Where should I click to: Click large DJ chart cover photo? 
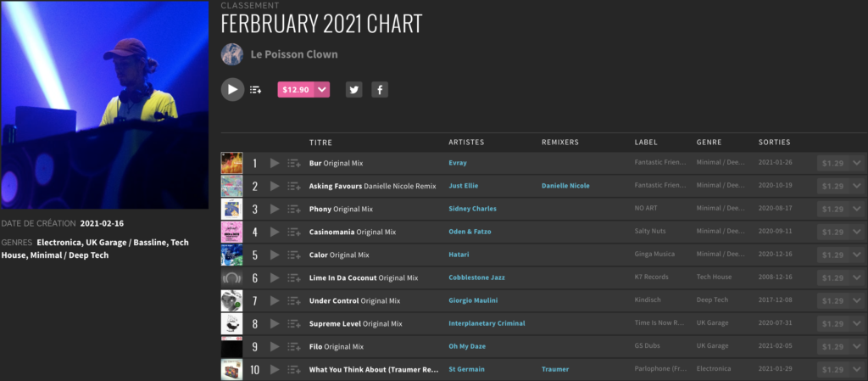click(104, 104)
